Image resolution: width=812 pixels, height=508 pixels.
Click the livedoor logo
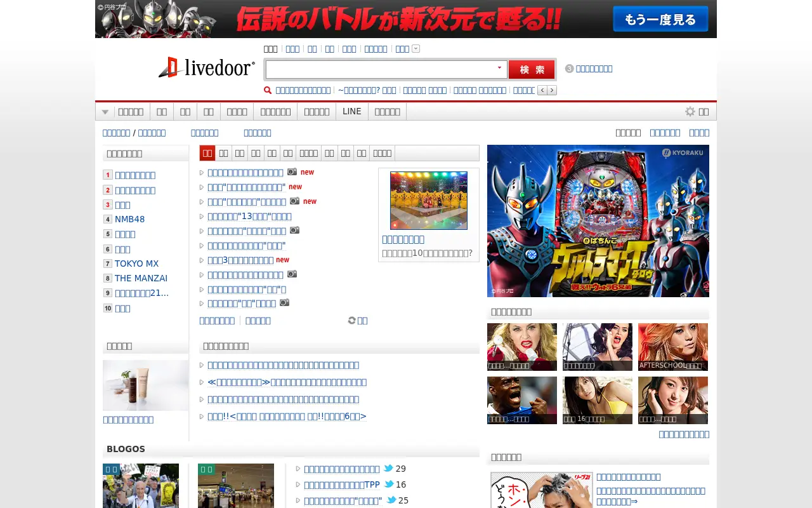[207, 67]
